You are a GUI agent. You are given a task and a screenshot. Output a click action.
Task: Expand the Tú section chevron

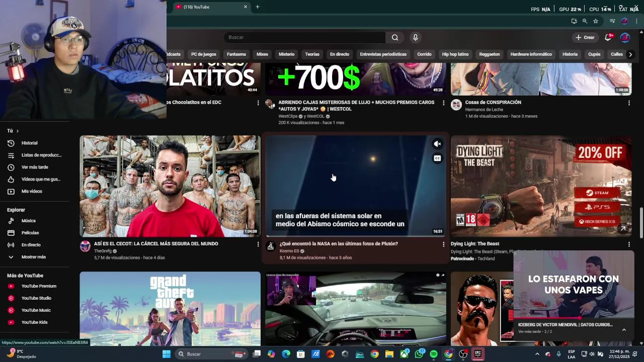pyautogui.click(x=17, y=131)
